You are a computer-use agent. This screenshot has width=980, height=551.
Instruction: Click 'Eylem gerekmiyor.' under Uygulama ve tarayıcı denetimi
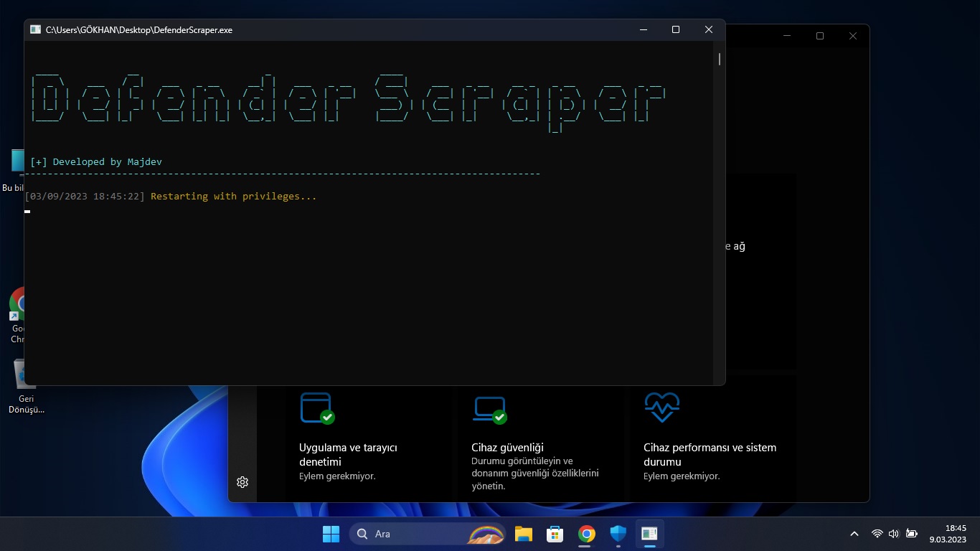point(337,476)
